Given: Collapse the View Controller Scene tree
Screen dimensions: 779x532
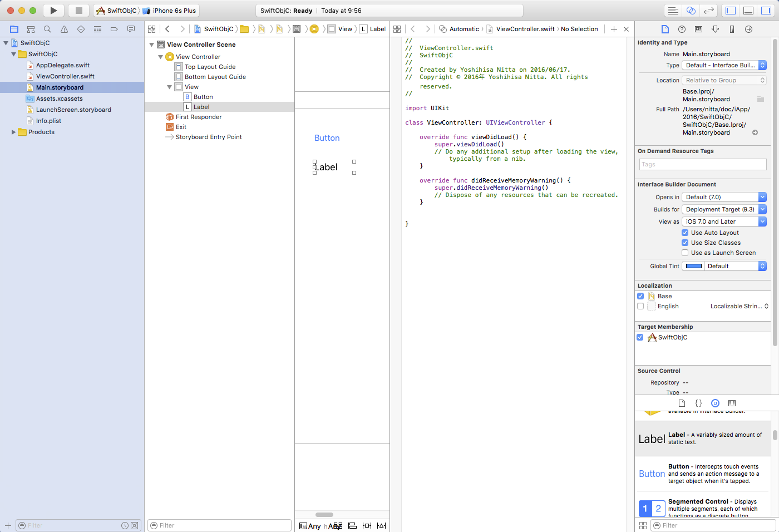Looking at the screenshot, I should point(152,45).
